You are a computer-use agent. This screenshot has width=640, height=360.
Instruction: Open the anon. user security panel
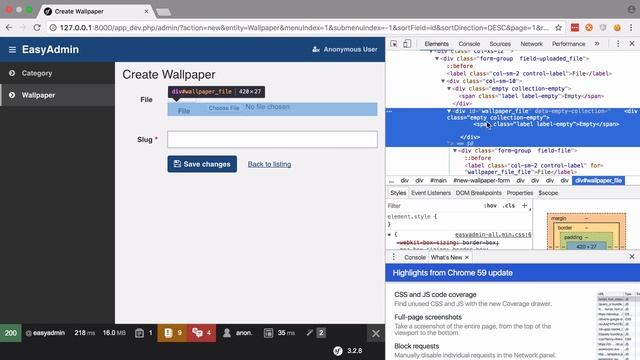[x=238, y=333]
